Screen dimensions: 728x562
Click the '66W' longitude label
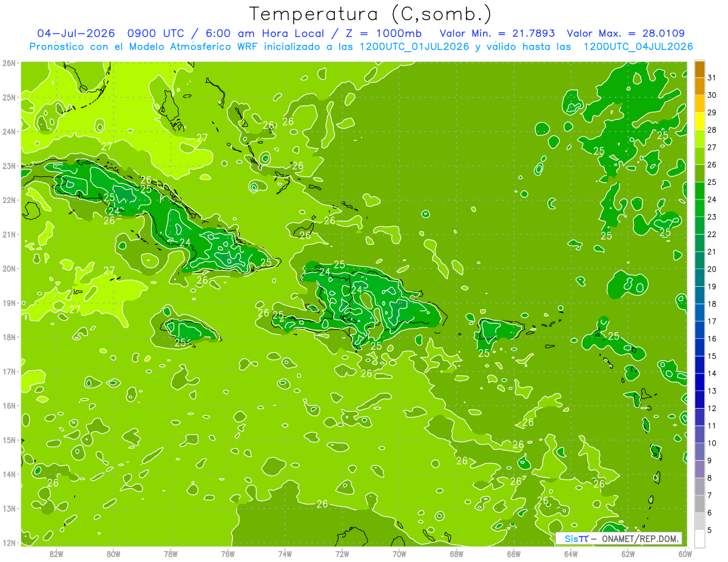tap(514, 554)
